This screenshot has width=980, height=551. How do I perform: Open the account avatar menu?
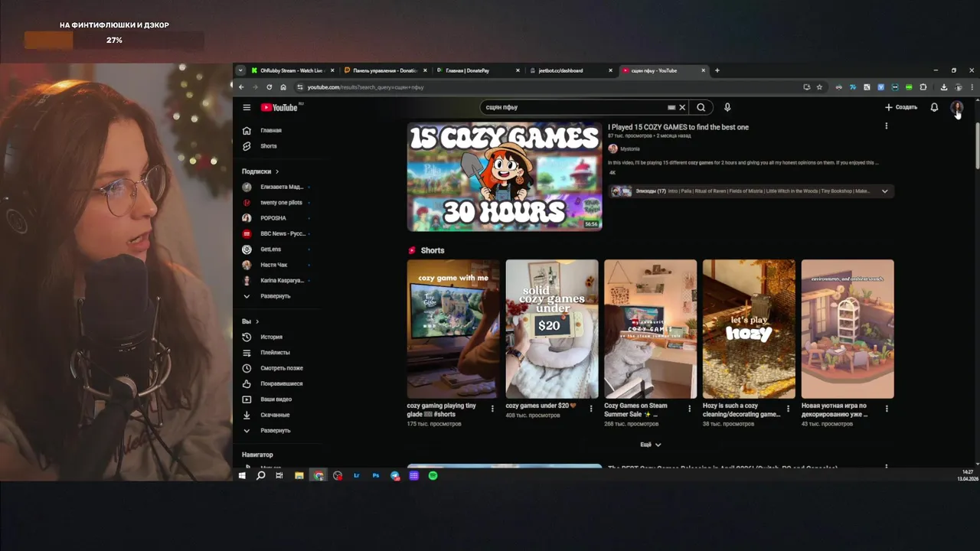click(956, 107)
